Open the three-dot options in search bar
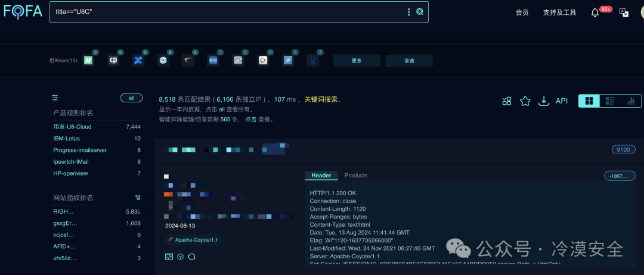Viewport: 644px width, 275px height. 408,12
